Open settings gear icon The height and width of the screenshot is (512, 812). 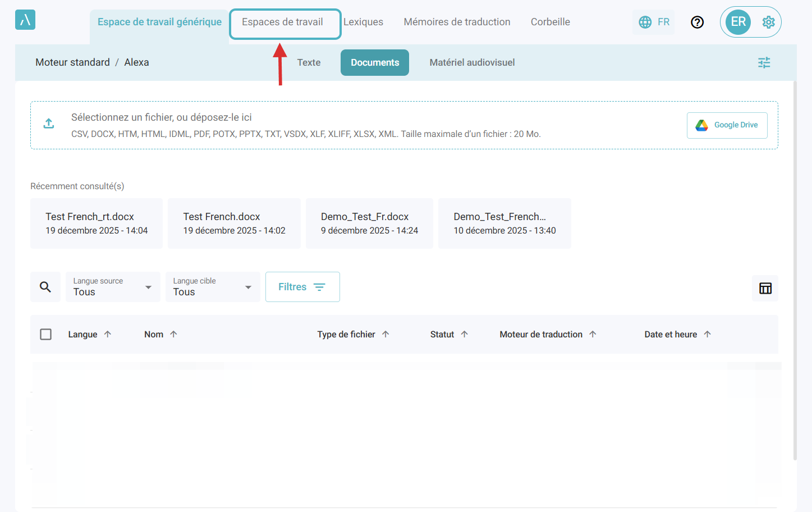pyautogui.click(x=768, y=22)
